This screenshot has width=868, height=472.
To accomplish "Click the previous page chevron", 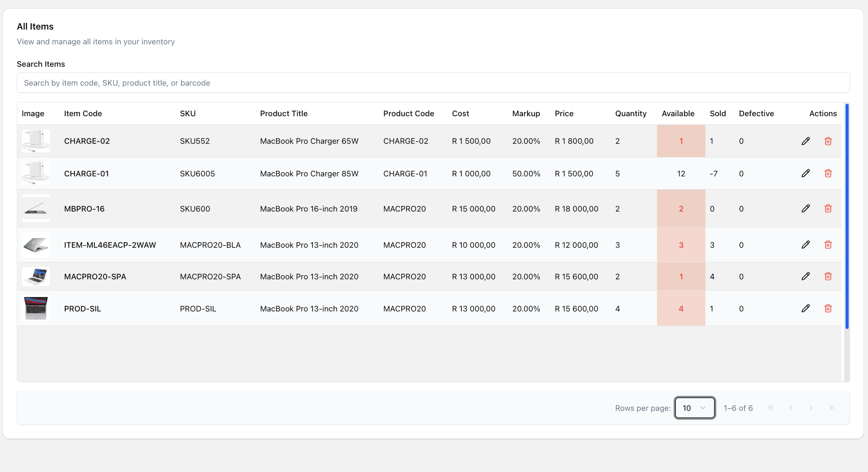I will point(791,408).
